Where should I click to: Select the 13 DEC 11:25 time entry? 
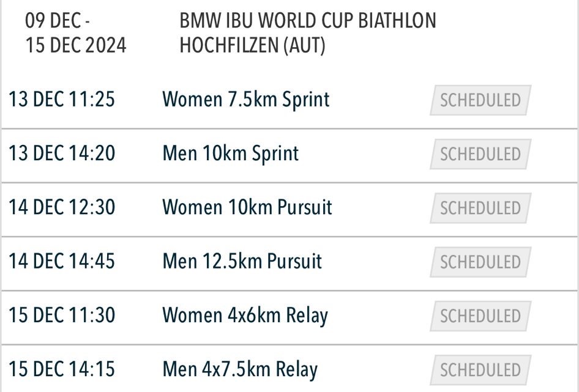(x=62, y=100)
